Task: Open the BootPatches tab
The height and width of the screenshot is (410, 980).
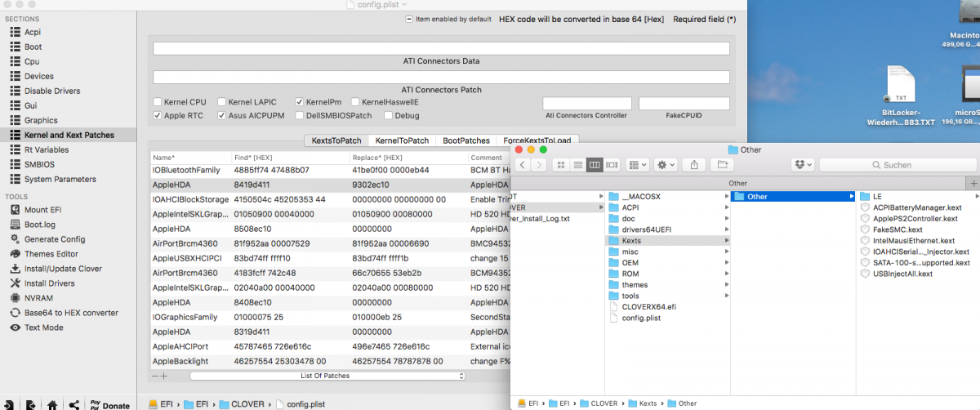Action: (465, 140)
